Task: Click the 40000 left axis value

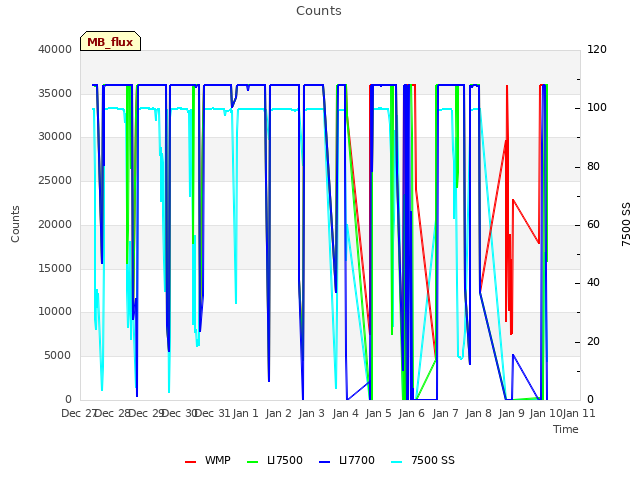Action: (x=55, y=49)
